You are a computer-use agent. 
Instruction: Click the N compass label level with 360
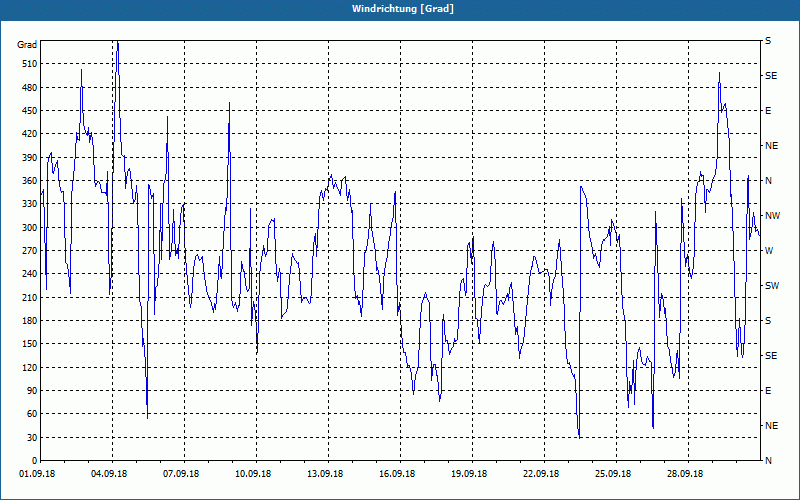point(768,181)
